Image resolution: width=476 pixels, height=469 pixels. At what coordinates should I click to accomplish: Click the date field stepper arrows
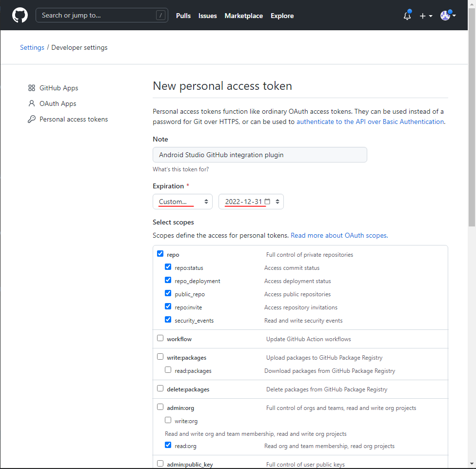(277, 202)
